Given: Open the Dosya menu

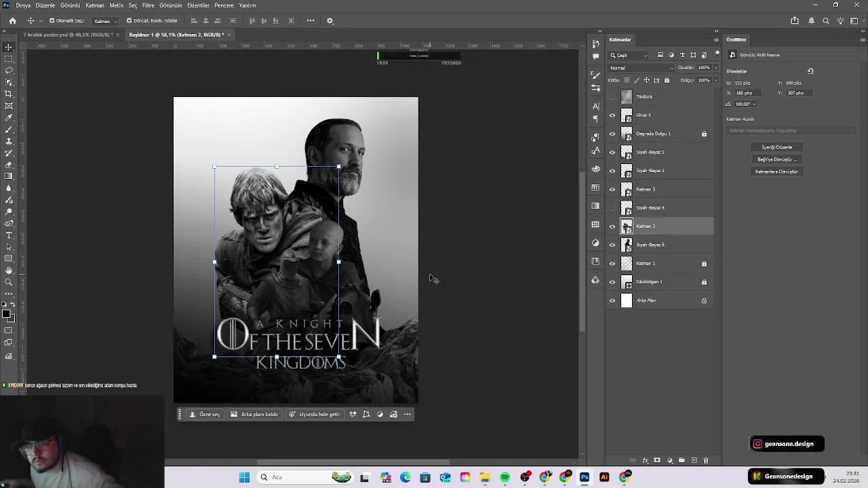Looking at the screenshot, I should (23, 5).
